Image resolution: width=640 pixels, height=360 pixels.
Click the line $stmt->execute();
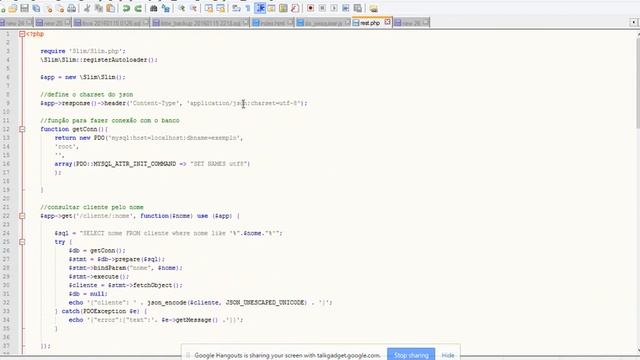pos(99,277)
